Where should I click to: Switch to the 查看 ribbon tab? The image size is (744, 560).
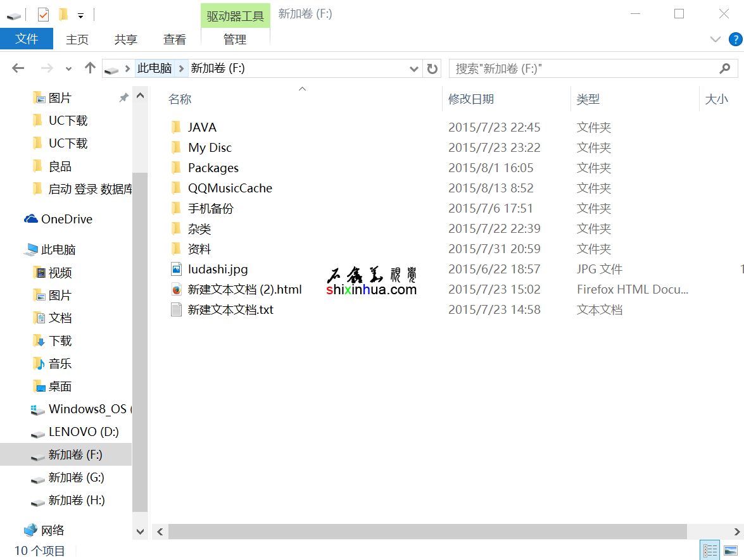tap(174, 40)
